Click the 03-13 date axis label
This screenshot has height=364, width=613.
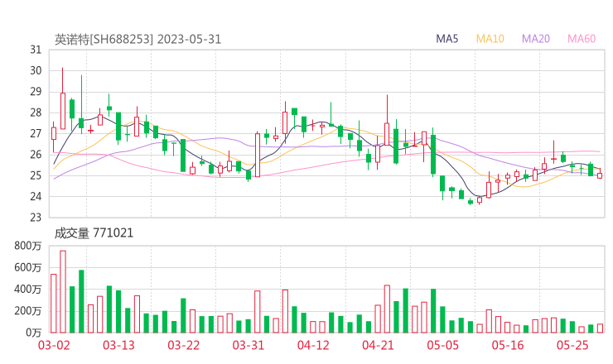click(x=118, y=345)
